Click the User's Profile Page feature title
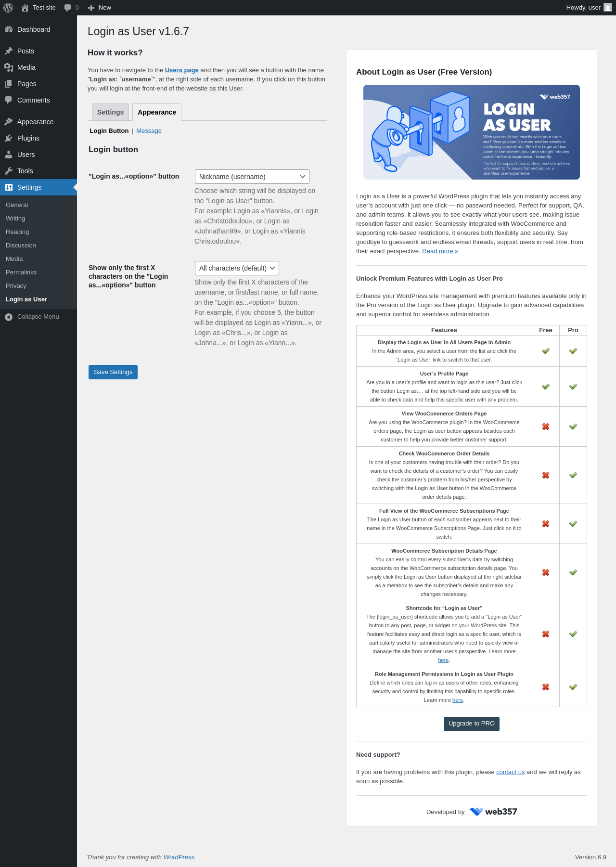This screenshot has width=616, height=867. coord(444,374)
